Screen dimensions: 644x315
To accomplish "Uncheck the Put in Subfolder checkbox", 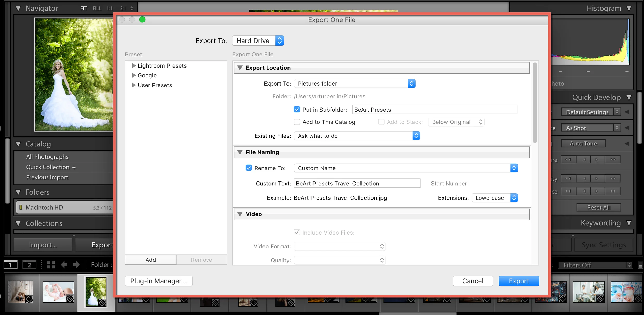I will coord(297,110).
